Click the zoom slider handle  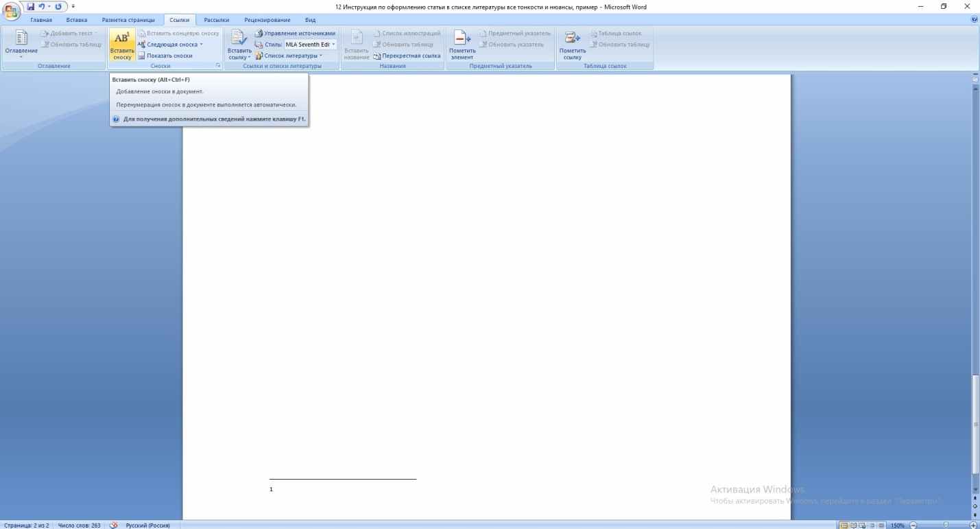pyautogui.click(x=946, y=525)
